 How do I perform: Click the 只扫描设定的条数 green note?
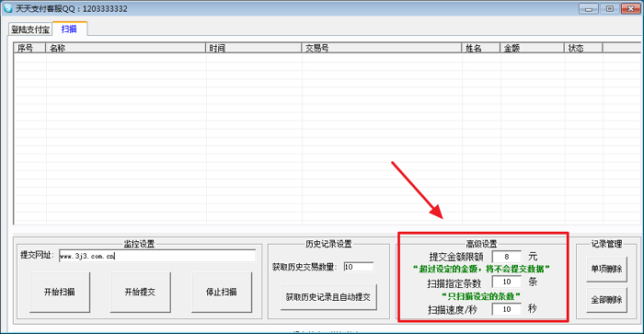click(481, 296)
